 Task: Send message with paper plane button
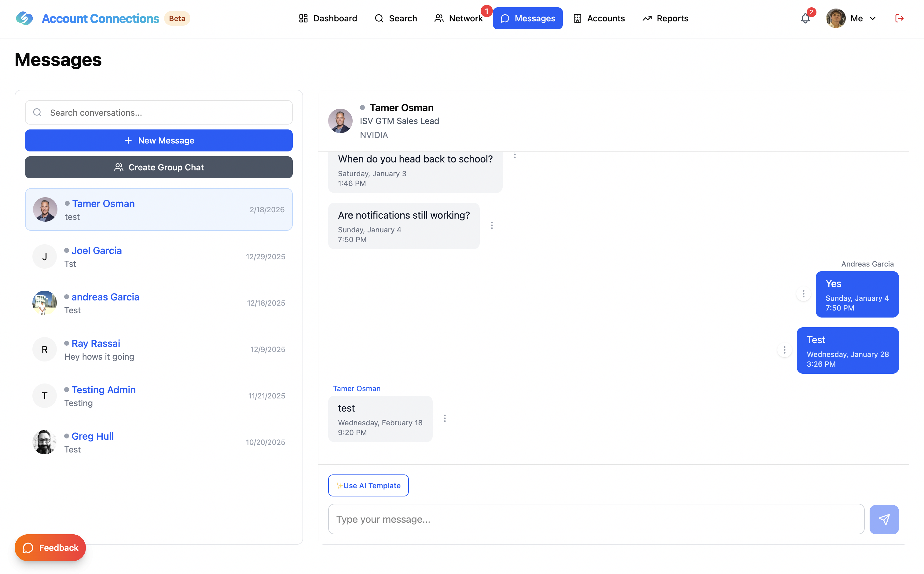coord(884,519)
